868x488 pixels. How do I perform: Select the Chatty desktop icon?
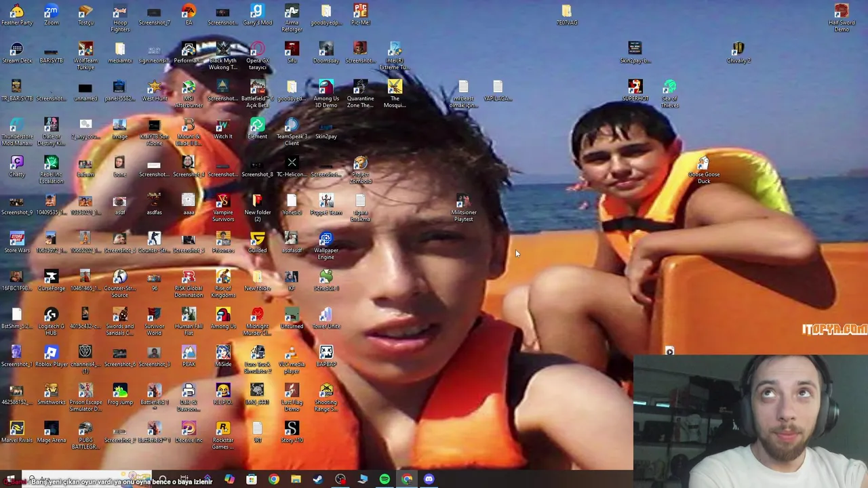point(17,167)
